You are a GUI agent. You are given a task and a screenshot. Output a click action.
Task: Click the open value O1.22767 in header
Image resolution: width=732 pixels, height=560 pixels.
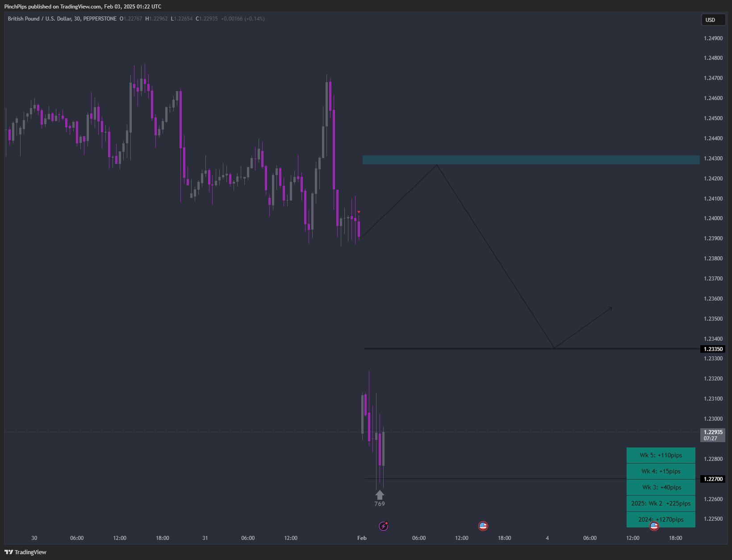click(131, 19)
